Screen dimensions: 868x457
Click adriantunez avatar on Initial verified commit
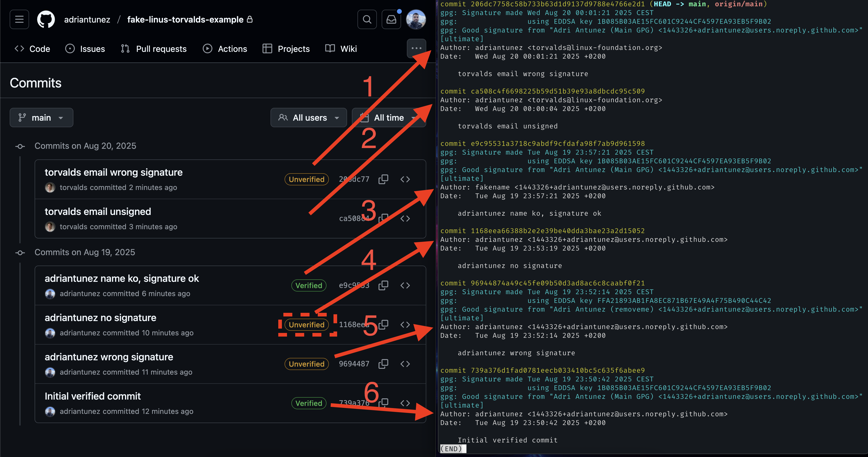coord(50,411)
